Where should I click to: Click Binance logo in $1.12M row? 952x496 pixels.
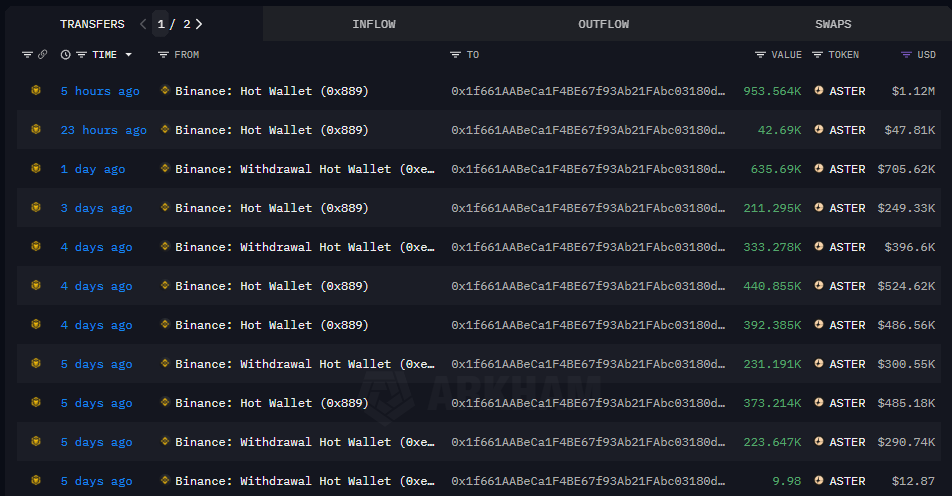(x=165, y=90)
